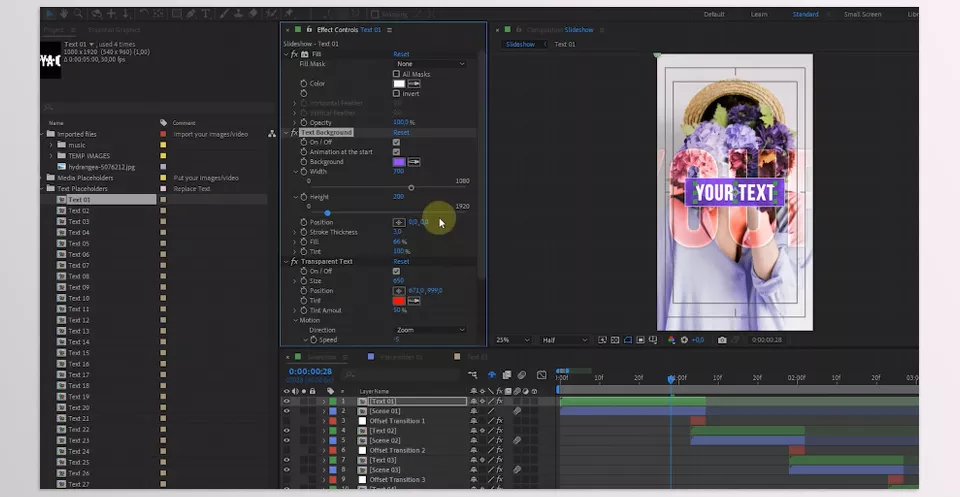Click the Take Snapshot camera icon
Image resolution: width=960 pixels, height=497 pixels.
click(722, 340)
